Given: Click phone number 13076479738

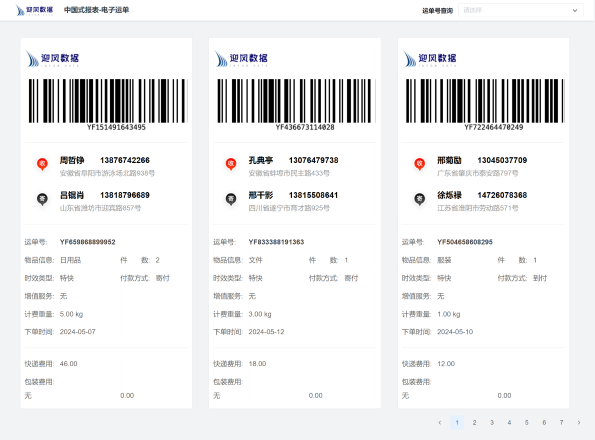Looking at the screenshot, I should coord(313,160).
